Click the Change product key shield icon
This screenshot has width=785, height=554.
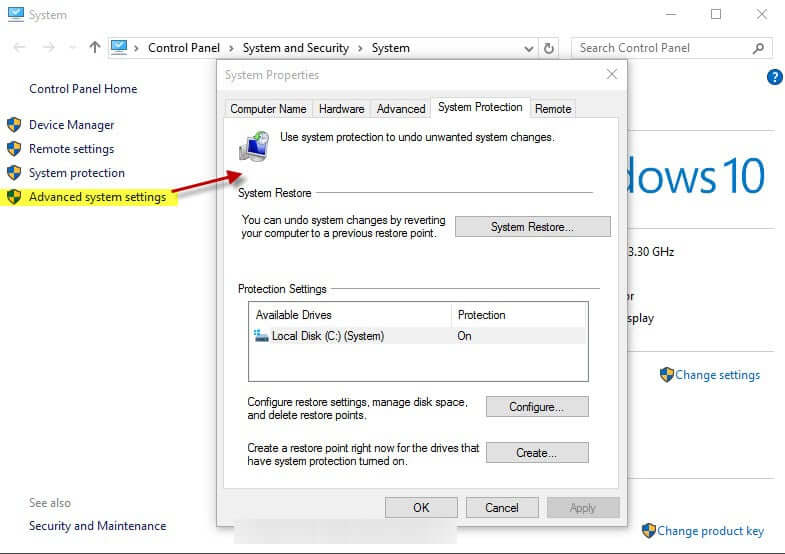(648, 530)
